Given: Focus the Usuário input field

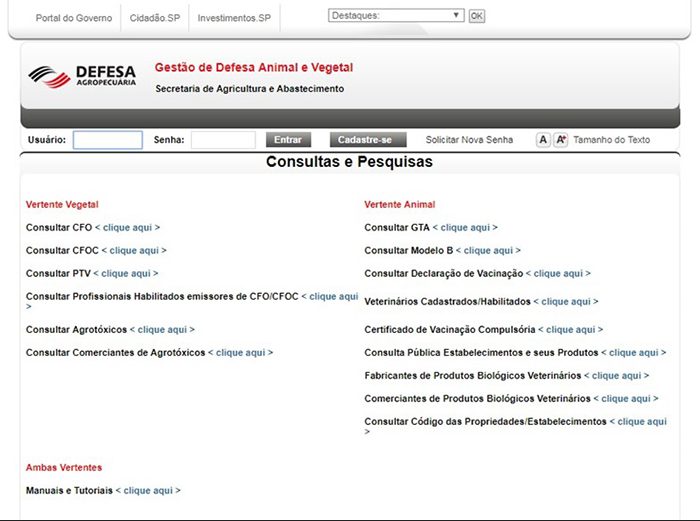Looking at the screenshot, I should [x=108, y=140].
